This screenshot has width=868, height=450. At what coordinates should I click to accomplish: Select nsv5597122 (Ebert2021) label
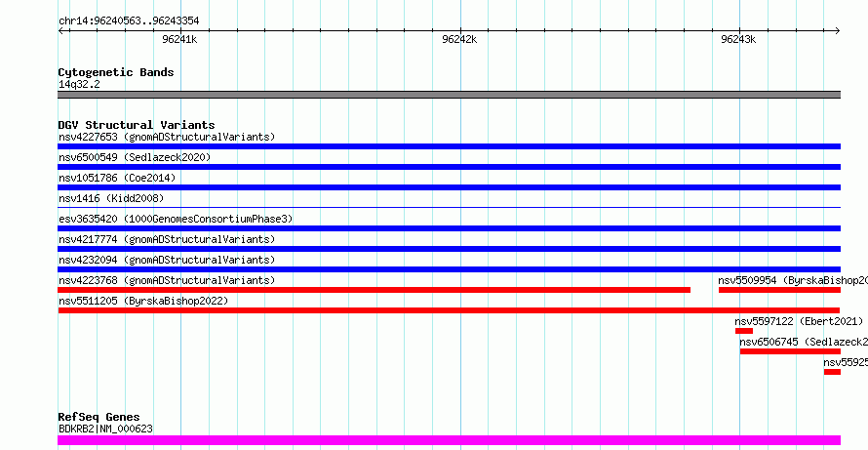(x=799, y=321)
